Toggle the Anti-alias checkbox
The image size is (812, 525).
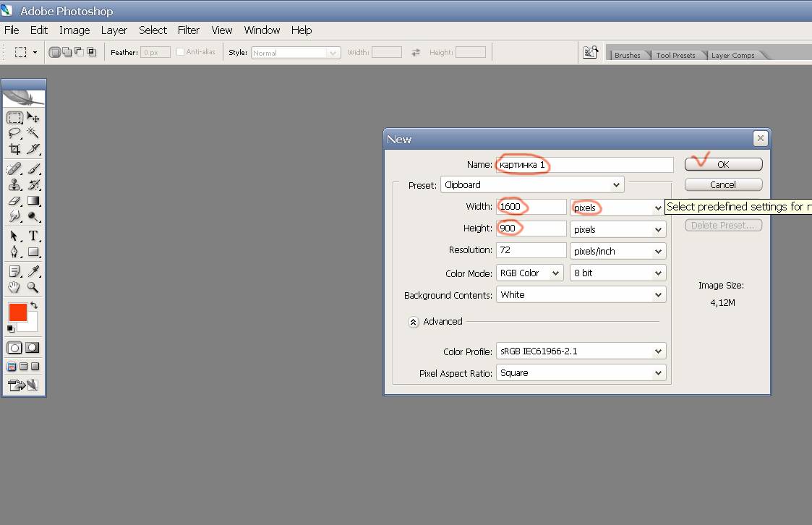click(x=180, y=52)
